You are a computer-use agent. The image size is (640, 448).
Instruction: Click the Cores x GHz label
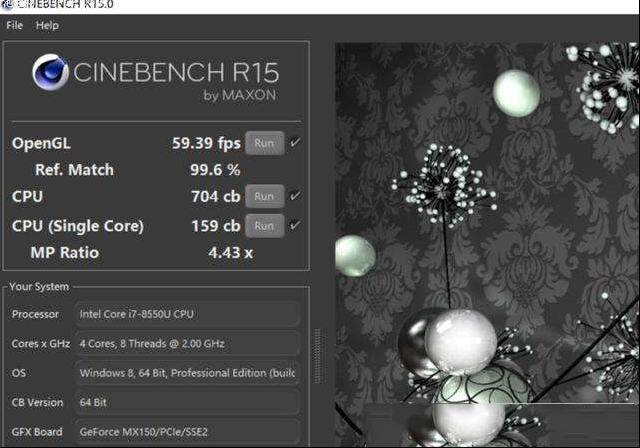(x=41, y=344)
